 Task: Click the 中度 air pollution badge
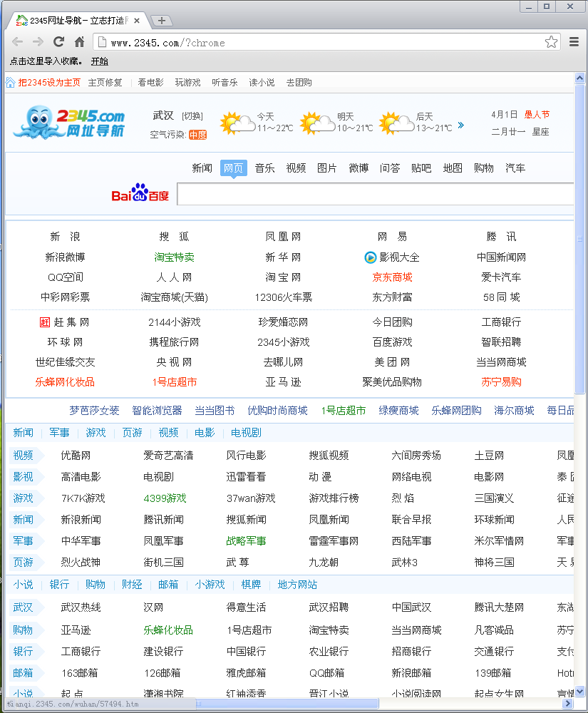[x=197, y=135]
